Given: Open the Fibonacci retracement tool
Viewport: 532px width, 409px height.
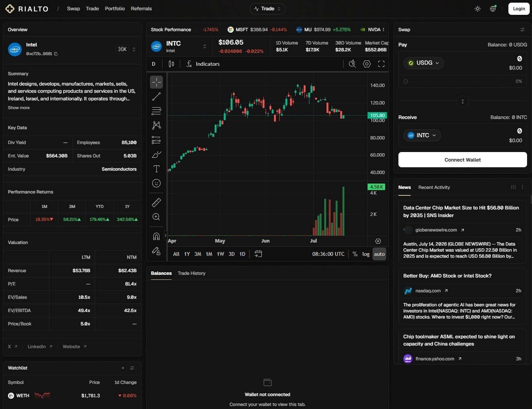Looking at the screenshot, I should tap(156, 111).
